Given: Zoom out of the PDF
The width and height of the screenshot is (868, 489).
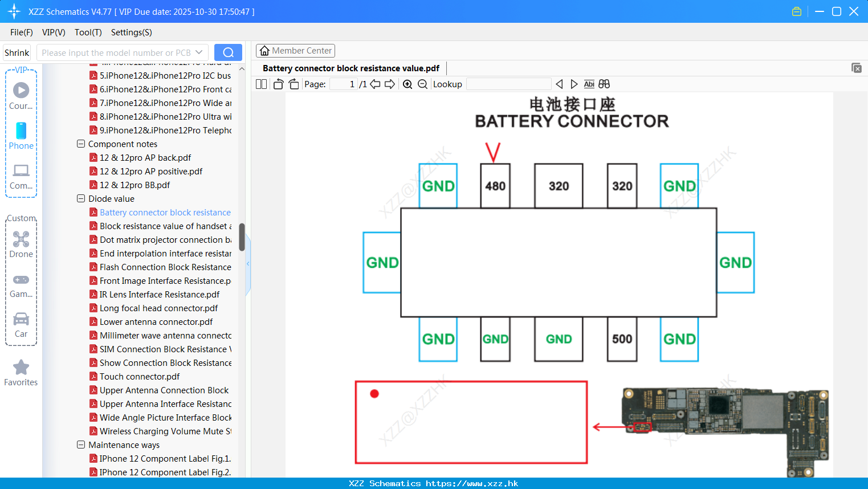Looking at the screenshot, I should pyautogui.click(x=422, y=84).
